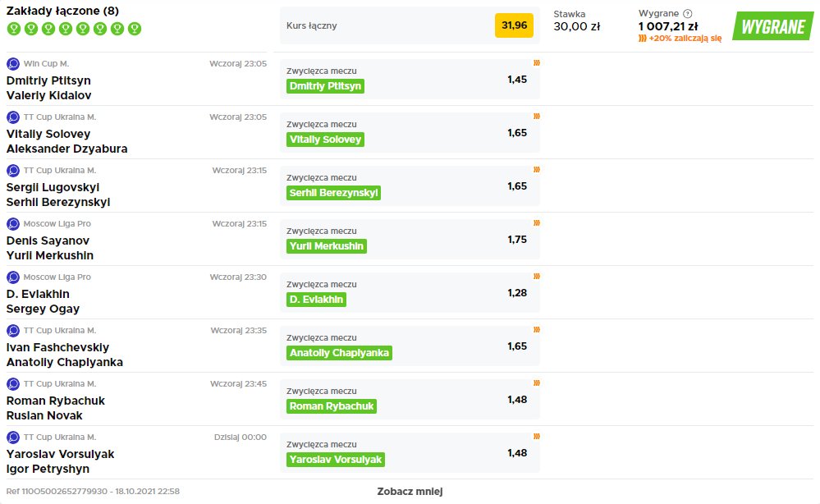Click the 30,00 zł stake amount
The image size is (820, 504).
click(x=577, y=26)
